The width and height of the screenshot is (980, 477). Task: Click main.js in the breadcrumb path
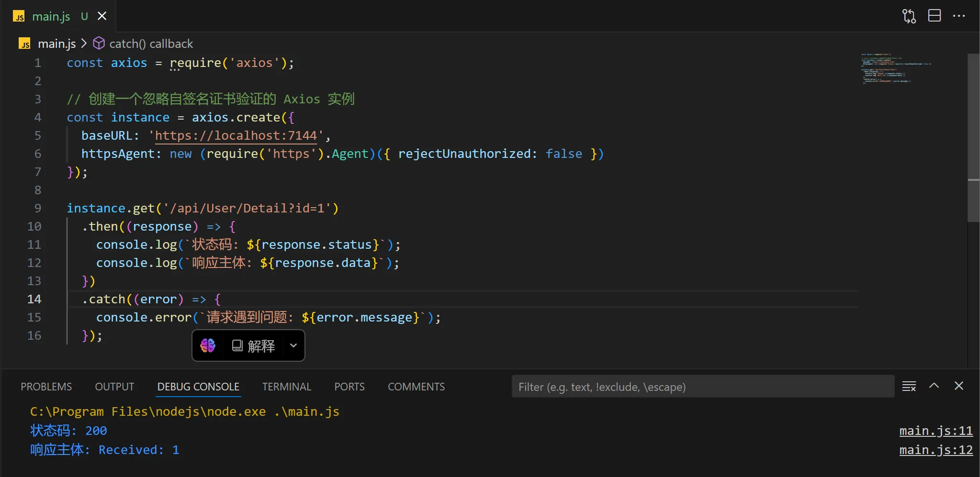56,44
